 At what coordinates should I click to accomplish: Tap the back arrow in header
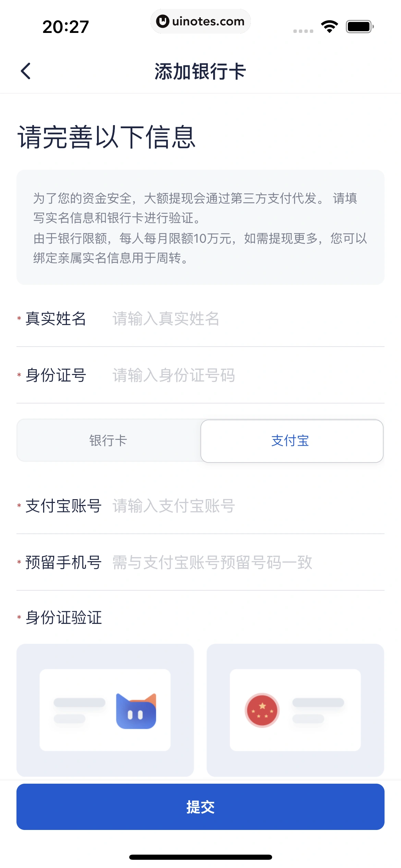(x=26, y=71)
